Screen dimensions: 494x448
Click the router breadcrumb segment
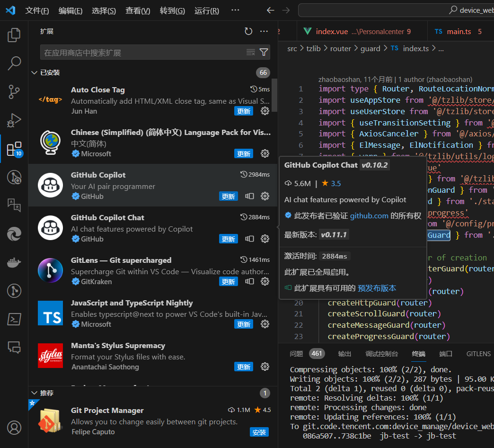point(340,49)
